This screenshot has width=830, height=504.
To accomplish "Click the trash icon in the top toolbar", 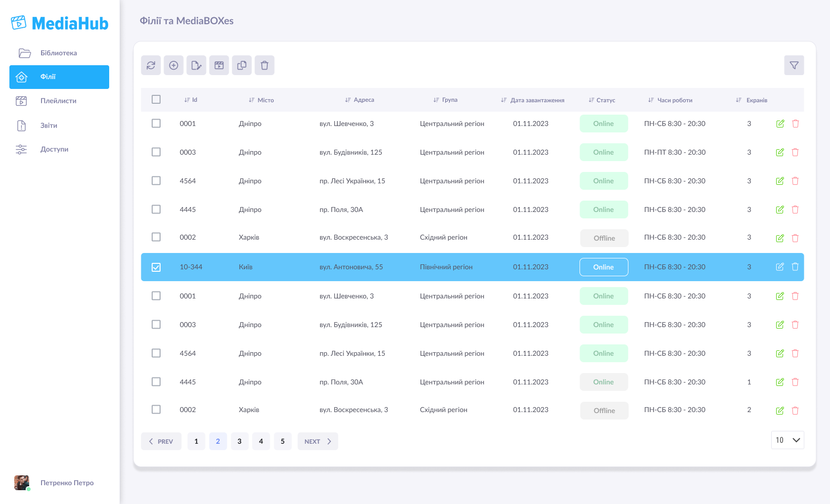I will point(264,65).
